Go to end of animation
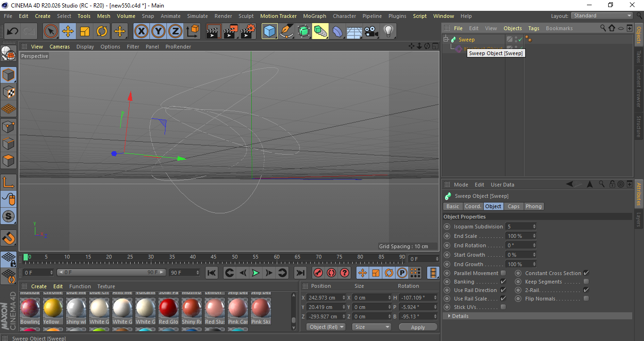 point(300,273)
